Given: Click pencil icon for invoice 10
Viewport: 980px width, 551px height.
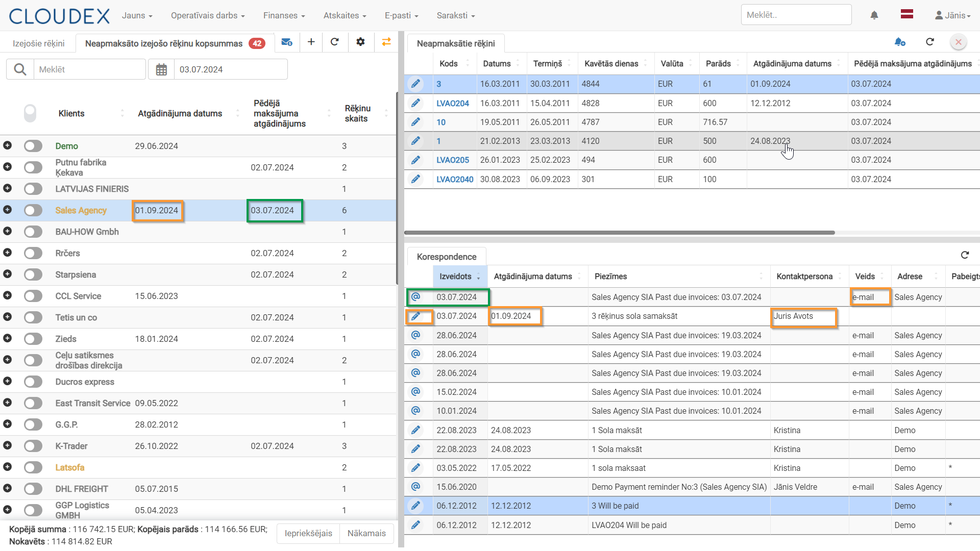Looking at the screenshot, I should coord(416,122).
